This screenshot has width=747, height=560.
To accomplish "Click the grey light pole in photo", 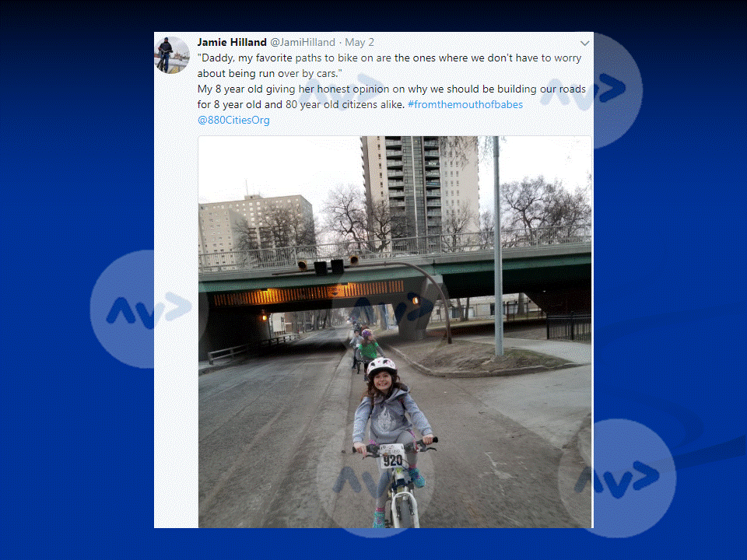I will [497, 247].
